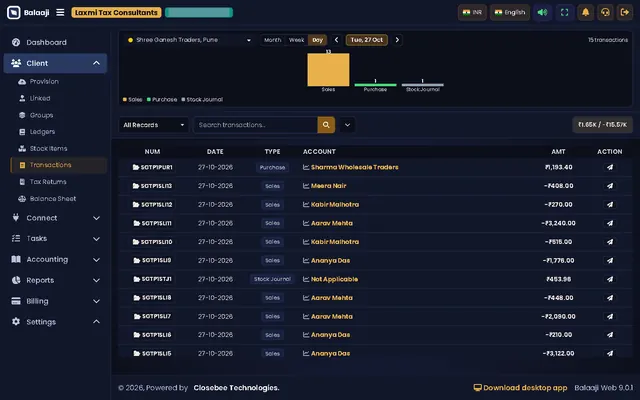Focus the Search transactions field

tap(255, 125)
